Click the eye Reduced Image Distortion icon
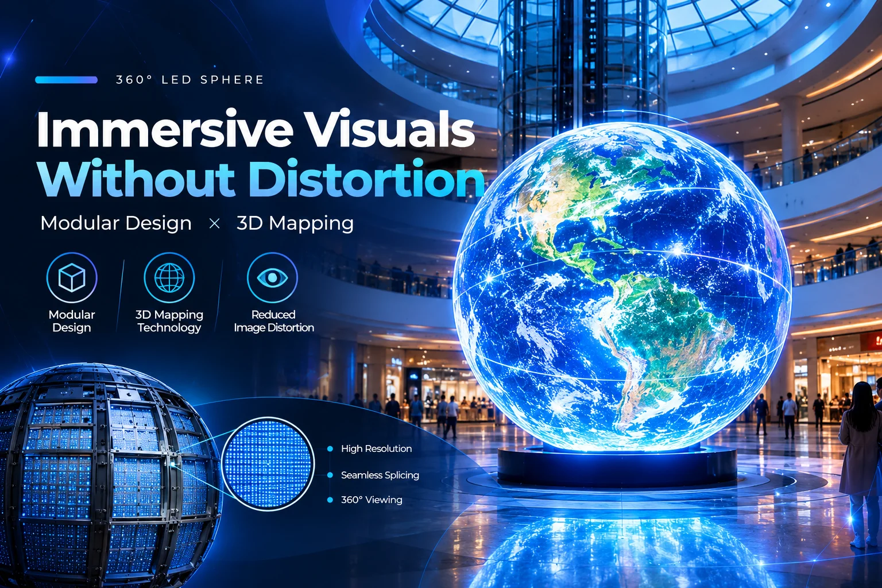This screenshot has height=588, width=882. coord(272,278)
